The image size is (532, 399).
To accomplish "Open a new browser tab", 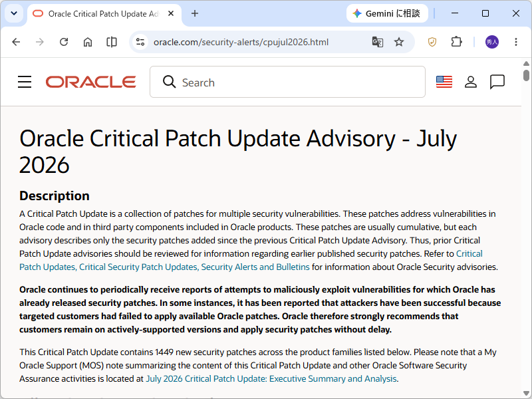I will click(x=195, y=13).
